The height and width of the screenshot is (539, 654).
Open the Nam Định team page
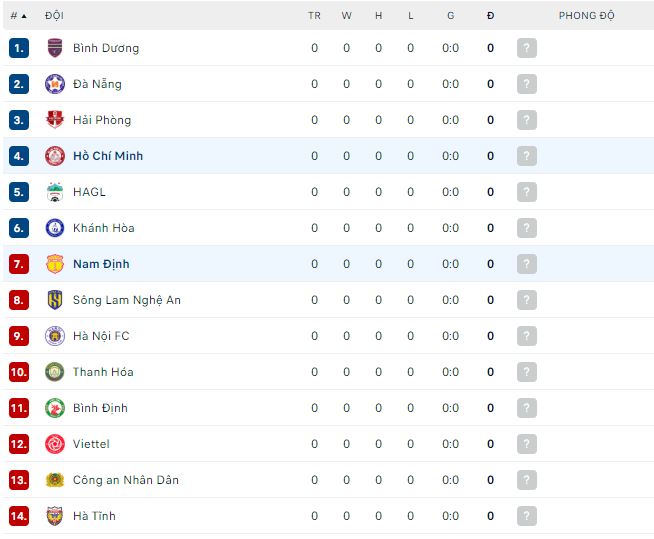pos(101,264)
